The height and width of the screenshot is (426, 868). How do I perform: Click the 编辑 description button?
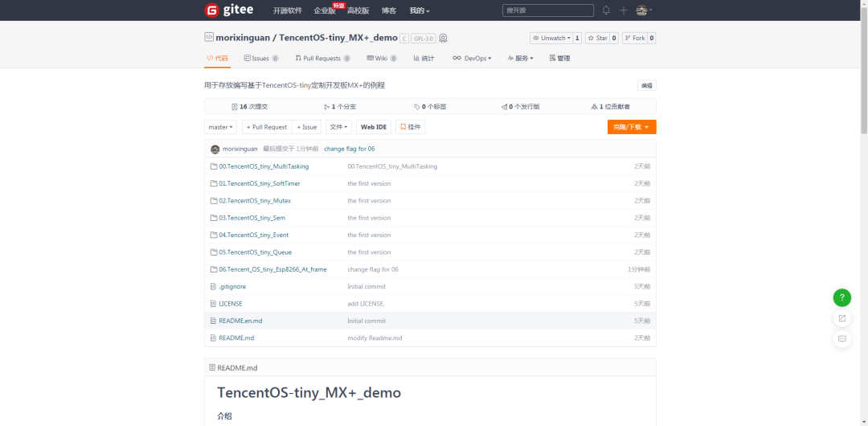[646, 85]
